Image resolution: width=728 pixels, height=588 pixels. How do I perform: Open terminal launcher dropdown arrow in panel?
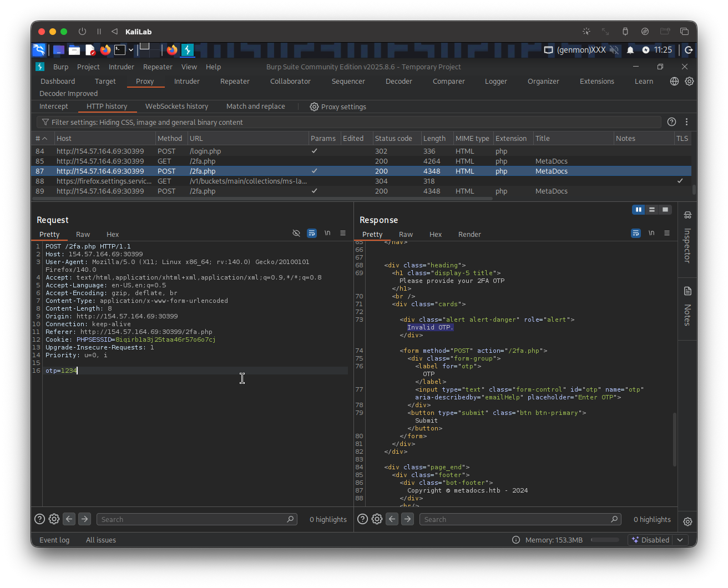point(131,50)
